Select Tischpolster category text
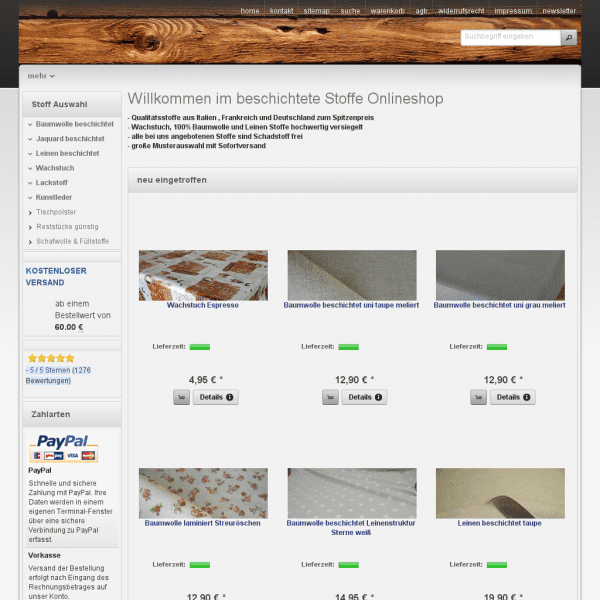600x600 pixels. 56,212
